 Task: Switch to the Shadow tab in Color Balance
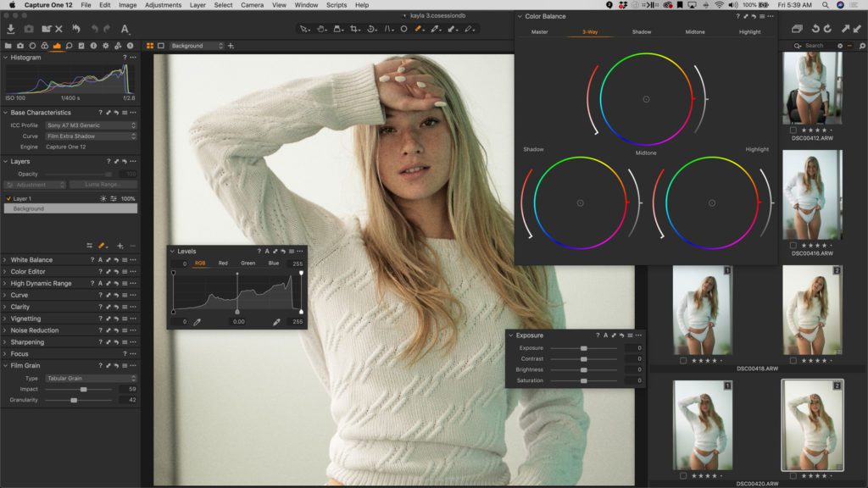(x=642, y=32)
